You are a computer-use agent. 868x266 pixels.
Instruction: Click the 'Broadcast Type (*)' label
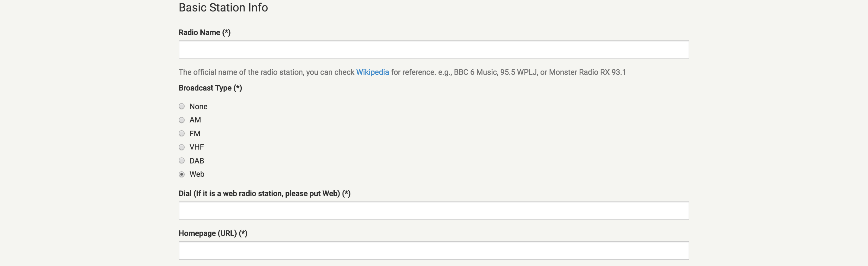tap(210, 88)
